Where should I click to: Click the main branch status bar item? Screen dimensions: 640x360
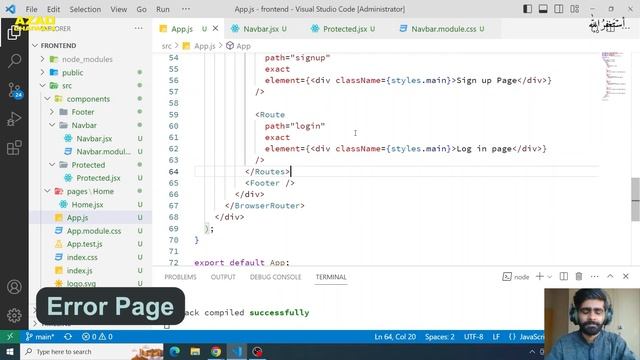point(40,337)
